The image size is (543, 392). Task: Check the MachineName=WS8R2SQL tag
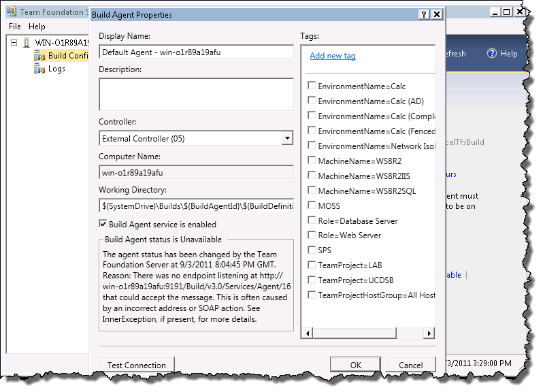click(312, 191)
